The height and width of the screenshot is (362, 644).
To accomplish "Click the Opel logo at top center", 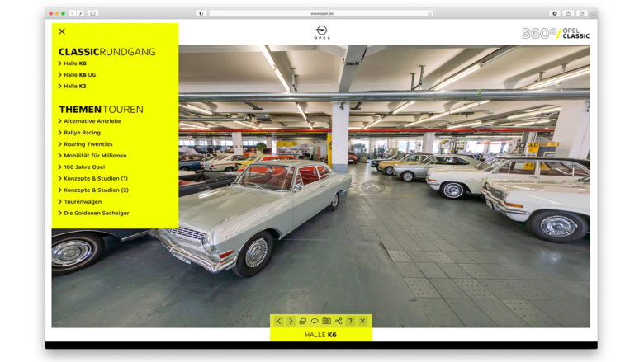I will coord(322,32).
